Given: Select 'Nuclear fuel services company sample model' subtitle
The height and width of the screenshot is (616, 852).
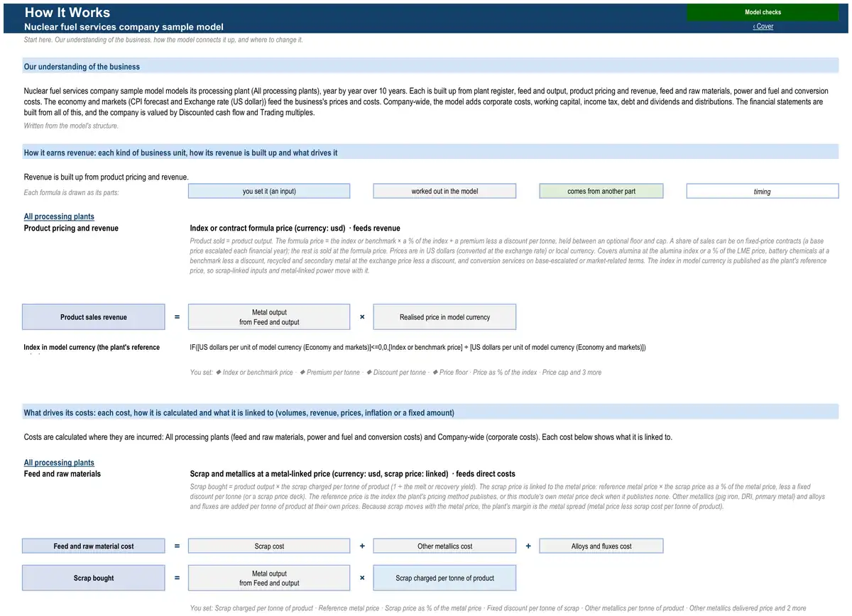Looking at the screenshot, I should (124, 26).
